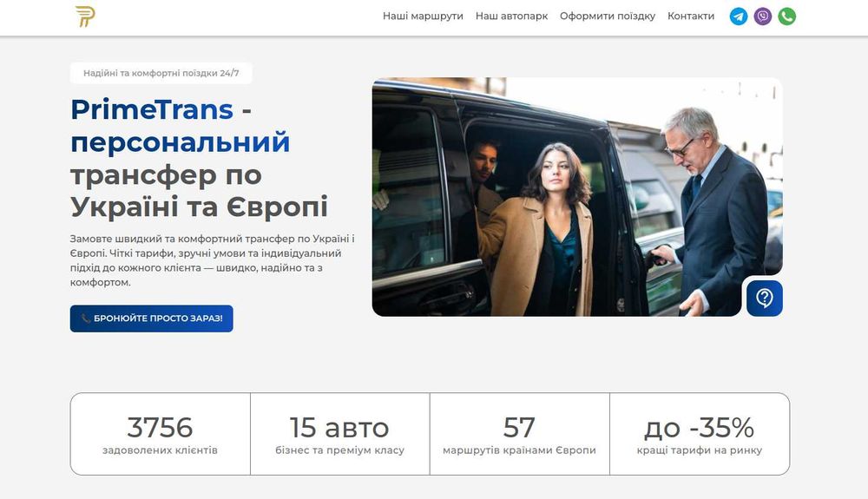Click the БРОНЮЙТЕ ПРОСТО ЗАРАЗ! button
868x499 pixels.
click(151, 318)
